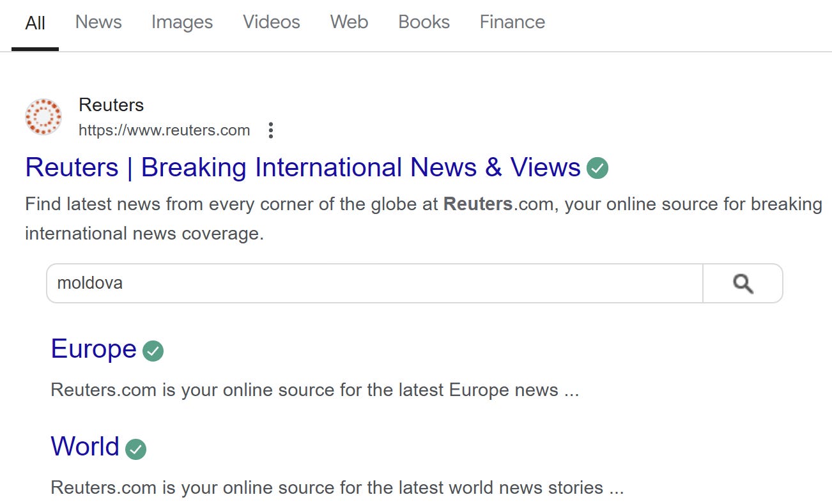The image size is (832, 504).
Task: Switch to the Images tab
Action: point(182,22)
